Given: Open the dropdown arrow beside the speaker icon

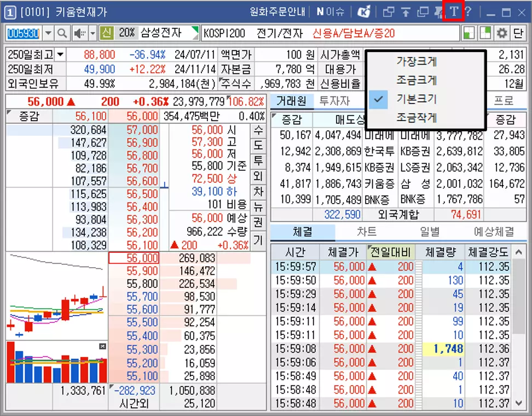Looking at the screenshot, I should click(x=92, y=33).
